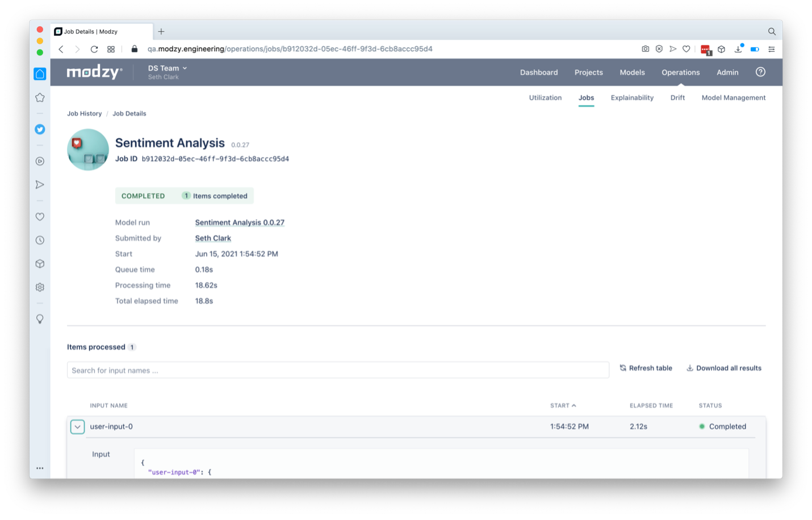Toggle the blue battery saver icon

click(755, 49)
